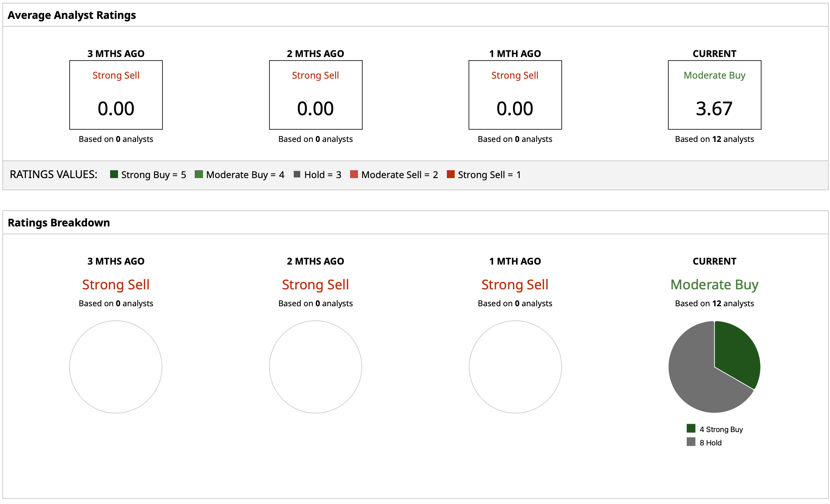The image size is (830, 504).
Task: Click CURRENT header in Average Analyst Ratings
Action: (714, 54)
